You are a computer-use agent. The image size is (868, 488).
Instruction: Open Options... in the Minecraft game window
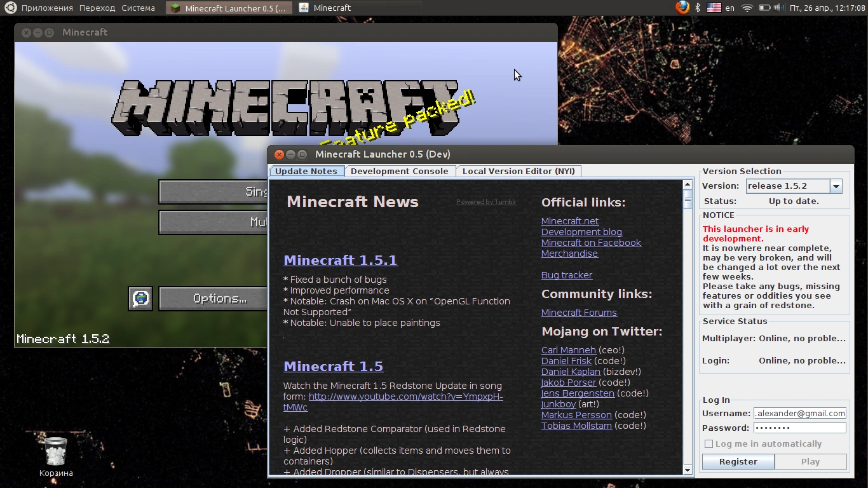click(x=213, y=299)
